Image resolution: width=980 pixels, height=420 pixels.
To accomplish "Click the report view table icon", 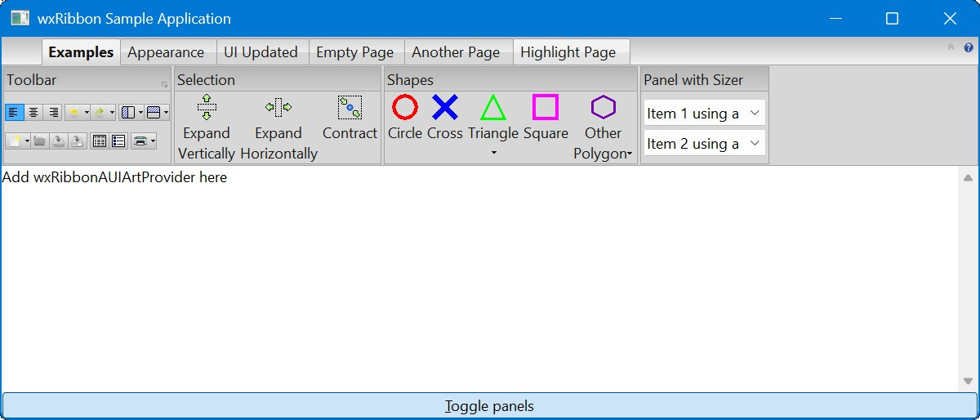I will (x=100, y=141).
